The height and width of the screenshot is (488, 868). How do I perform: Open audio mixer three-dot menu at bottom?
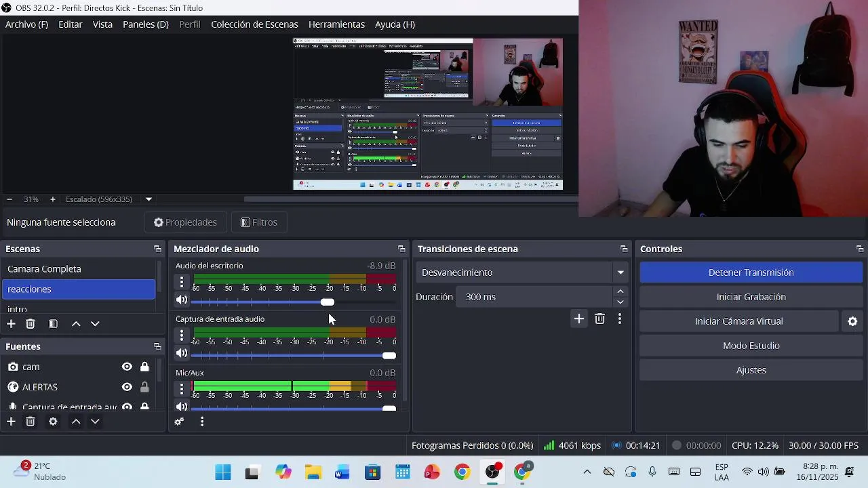tap(202, 422)
